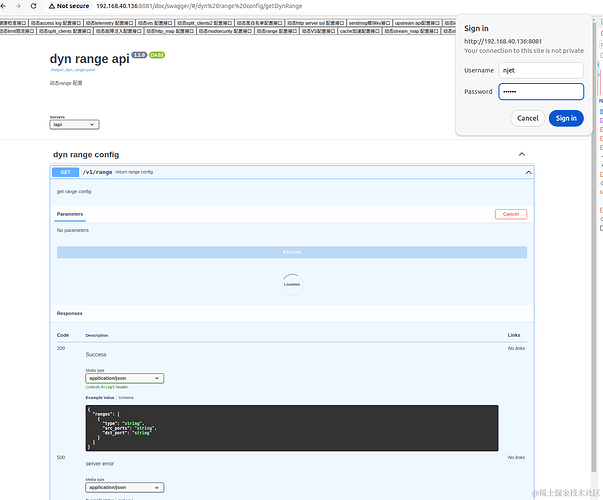Click the browser back arrow

point(6,6)
